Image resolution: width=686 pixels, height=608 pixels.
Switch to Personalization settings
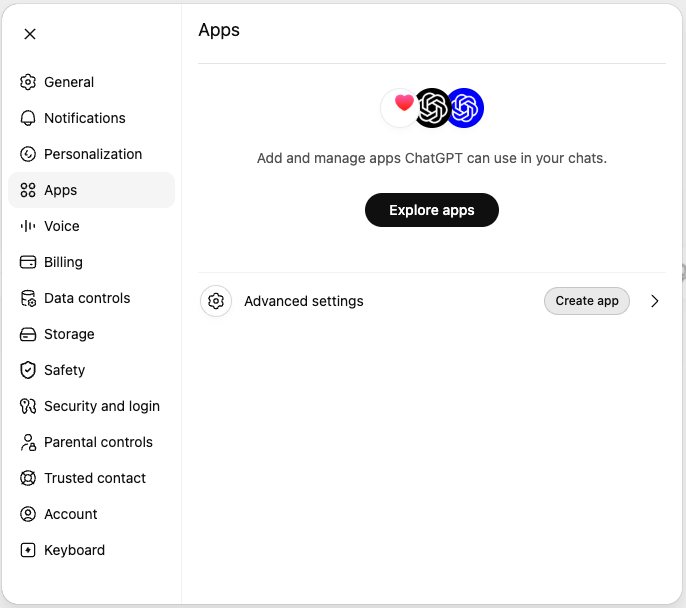[91, 154]
